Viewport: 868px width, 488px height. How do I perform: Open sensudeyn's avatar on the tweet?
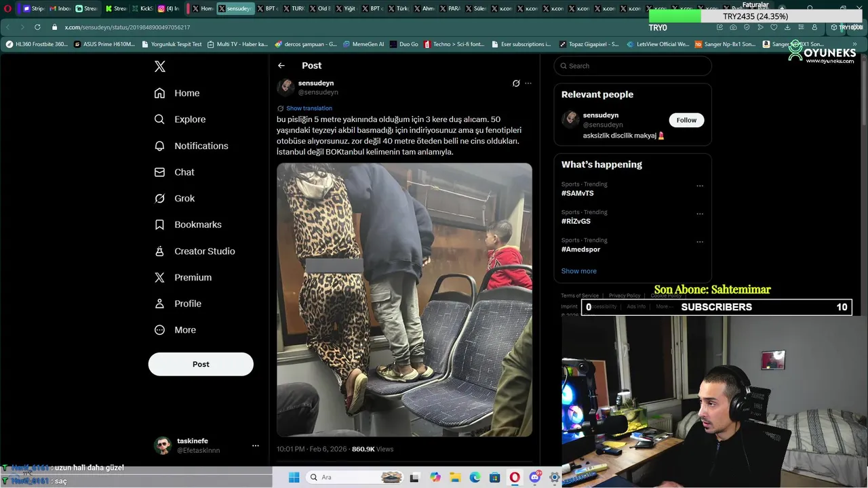(x=285, y=87)
